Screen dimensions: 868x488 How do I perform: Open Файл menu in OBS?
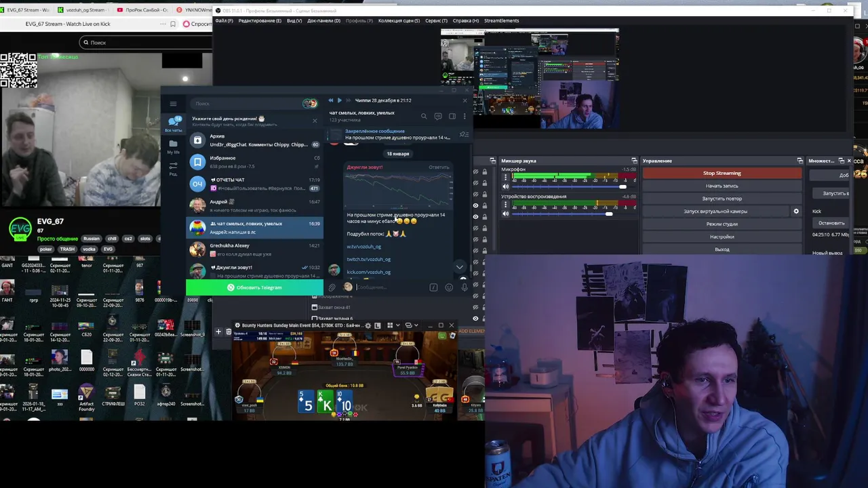point(224,21)
